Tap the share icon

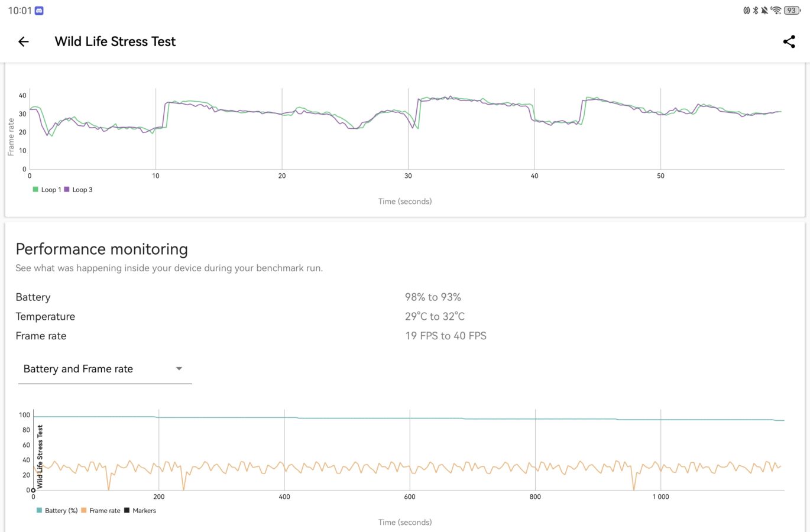pos(789,41)
